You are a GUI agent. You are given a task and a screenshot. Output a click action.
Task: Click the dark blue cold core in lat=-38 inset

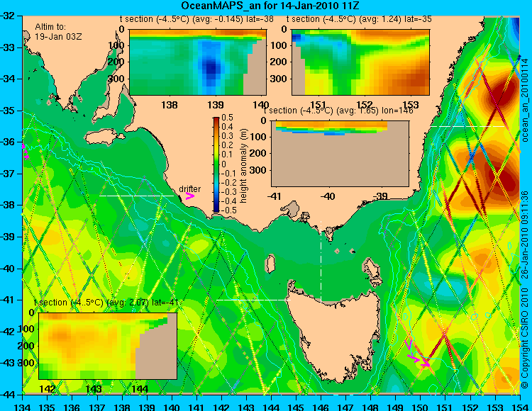click(211, 67)
